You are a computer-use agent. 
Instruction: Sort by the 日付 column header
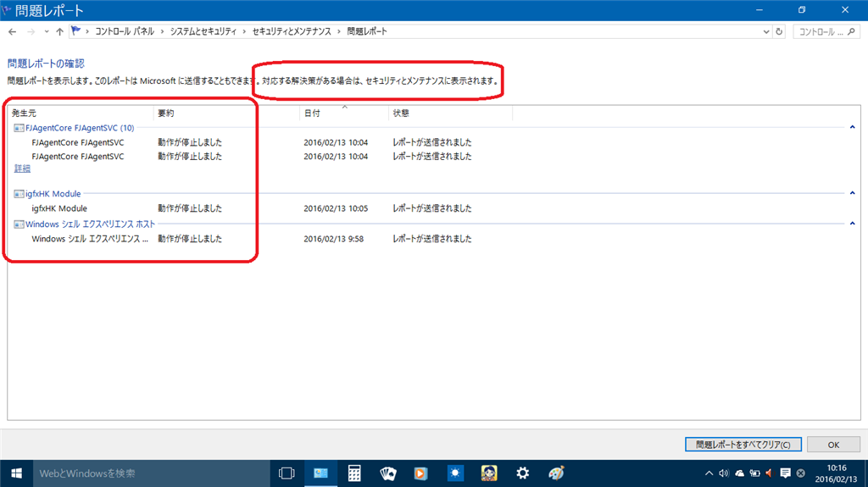344,113
